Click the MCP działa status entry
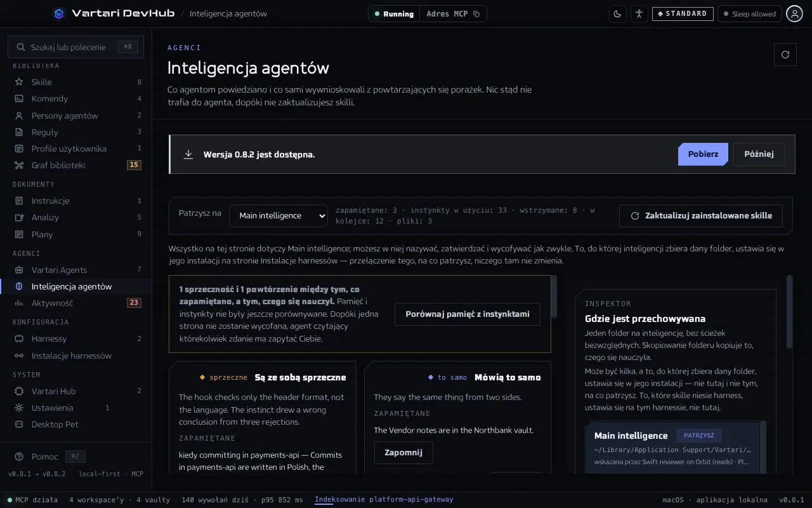Screen dimensions: 812x508 click(x=32, y=500)
